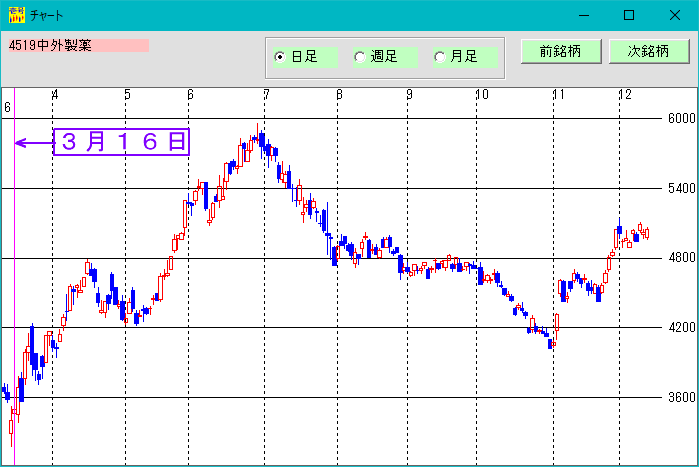Minimize the チャート window
This screenshot has height=467, width=699.
pos(584,15)
